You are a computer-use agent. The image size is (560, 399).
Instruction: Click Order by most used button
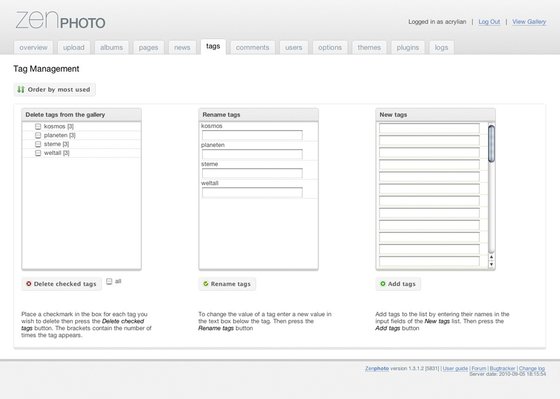click(55, 89)
